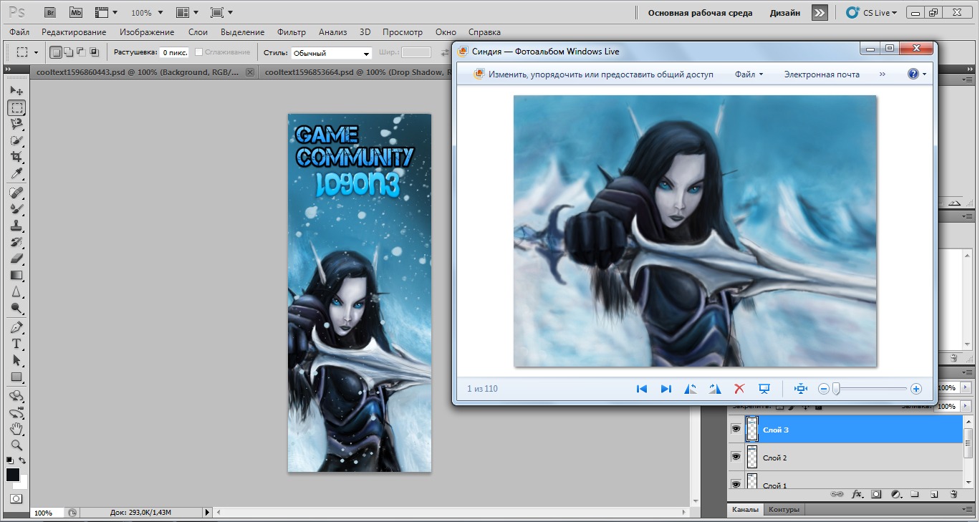Image resolution: width=980 pixels, height=522 pixels.
Task: Select the Rectangle shape tool
Action: [16, 377]
